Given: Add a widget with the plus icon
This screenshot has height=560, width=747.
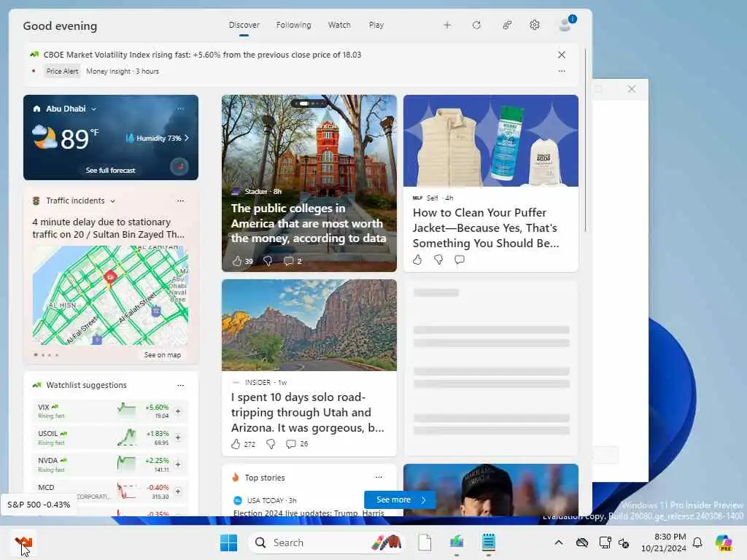Looking at the screenshot, I should (447, 26).
